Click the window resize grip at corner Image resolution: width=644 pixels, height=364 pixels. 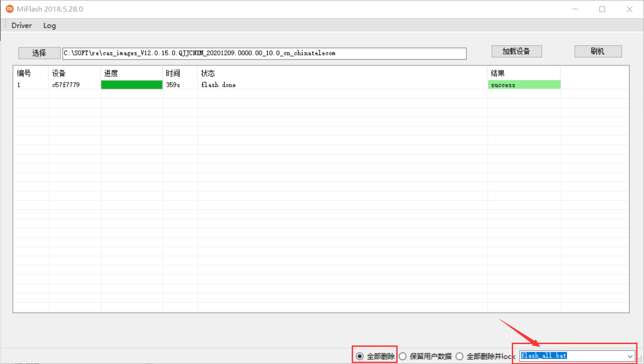tap(640, 359)
